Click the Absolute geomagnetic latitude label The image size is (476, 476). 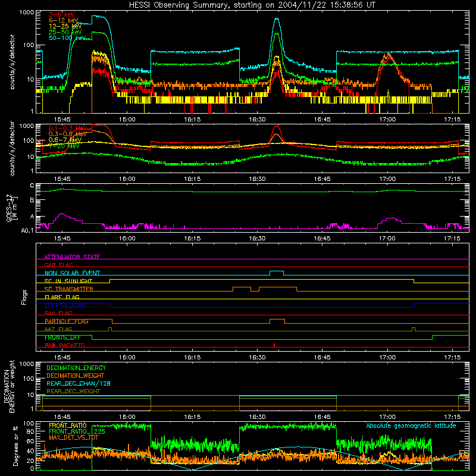(x=411, y=426)
